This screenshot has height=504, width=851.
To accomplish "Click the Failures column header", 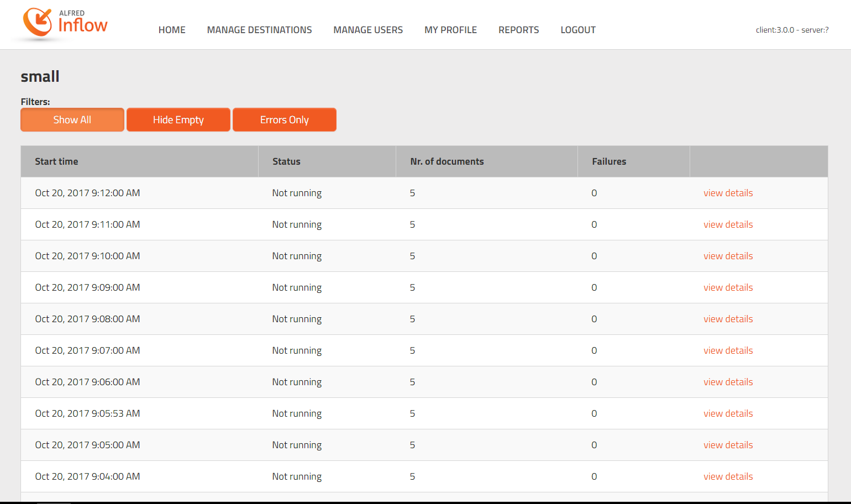I will (609, 161).
